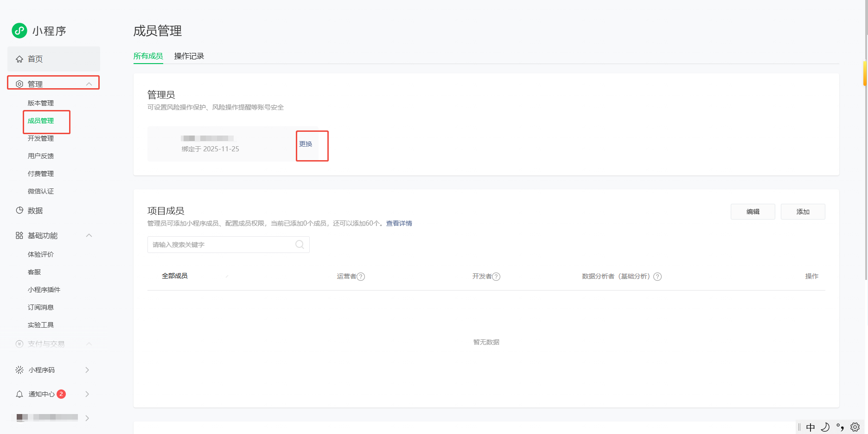Click the 基础功能 grid icon

point(19,235)
